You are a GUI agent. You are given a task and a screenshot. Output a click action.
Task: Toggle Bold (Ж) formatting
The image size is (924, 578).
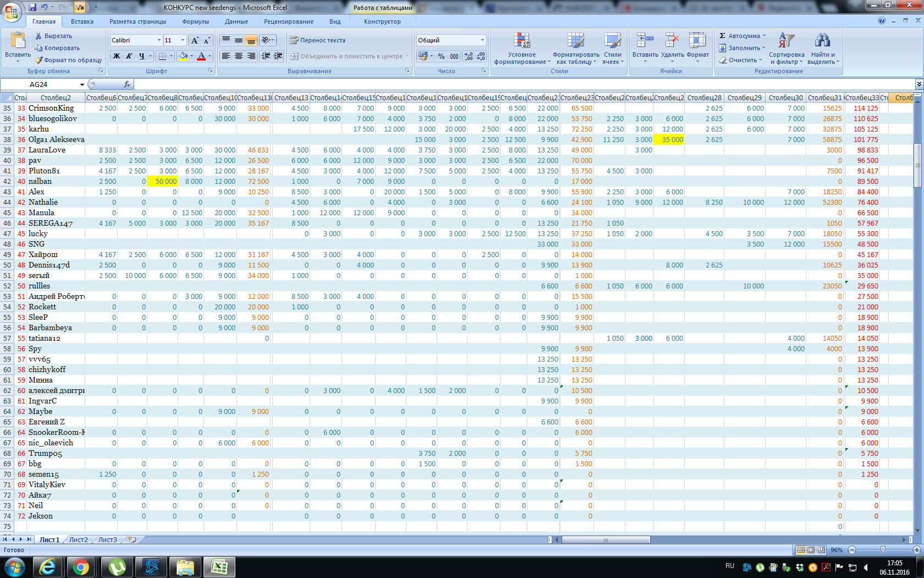(117, 56)
